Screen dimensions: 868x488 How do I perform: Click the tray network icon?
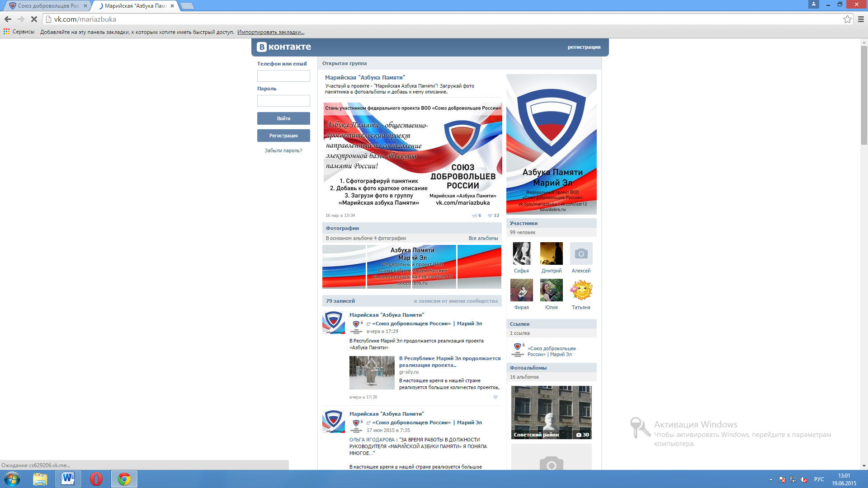[793, 479]
